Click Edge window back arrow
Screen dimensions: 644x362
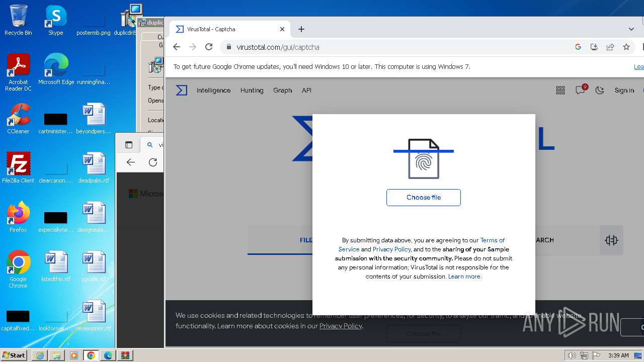tap(131, 162)
